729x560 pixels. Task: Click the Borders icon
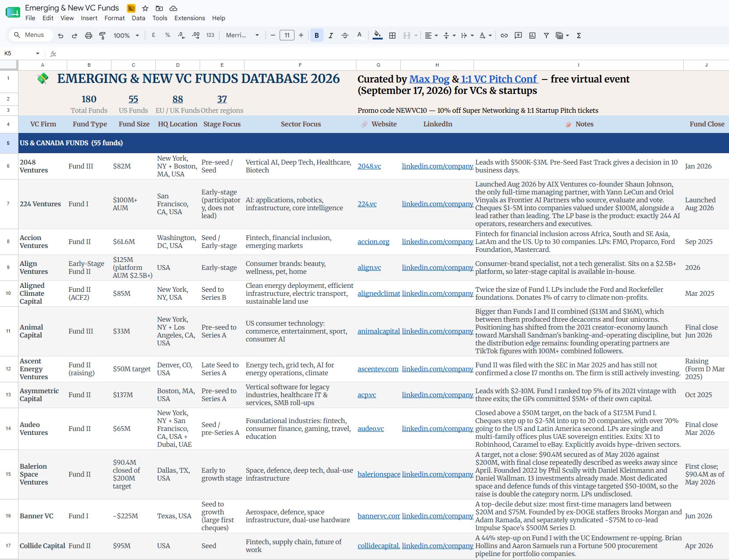(x=392, y=36)
